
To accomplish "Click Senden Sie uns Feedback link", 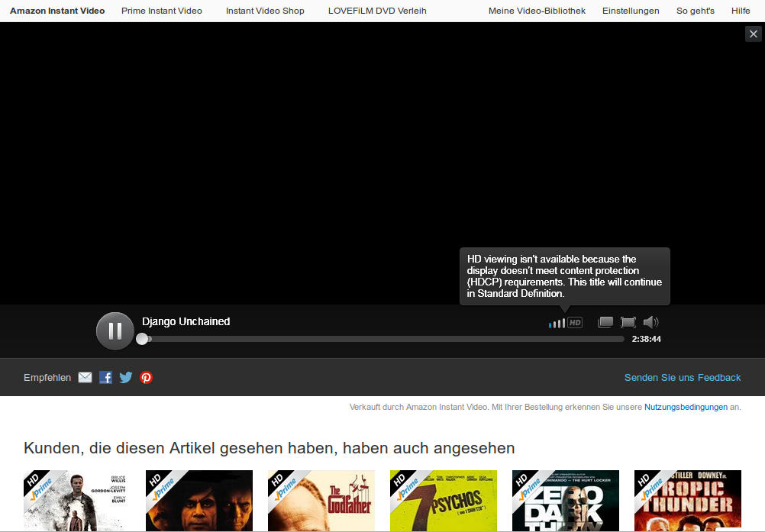I will (x=683, y=377).
